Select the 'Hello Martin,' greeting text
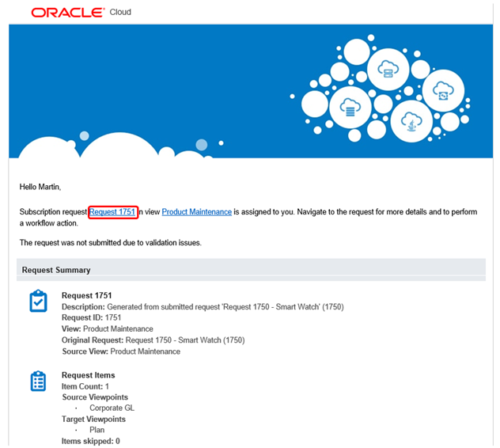 tap(40, 187)
